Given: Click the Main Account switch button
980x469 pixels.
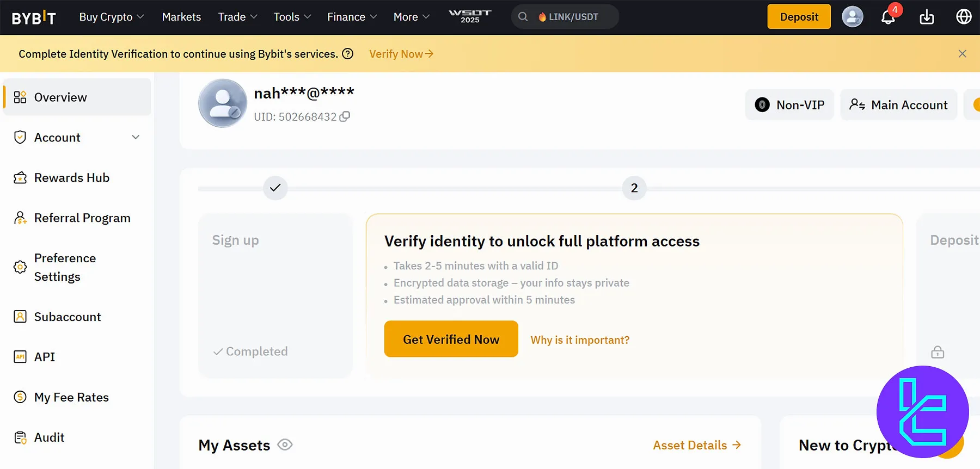Looking at the screenshot, I should [899, 104].
